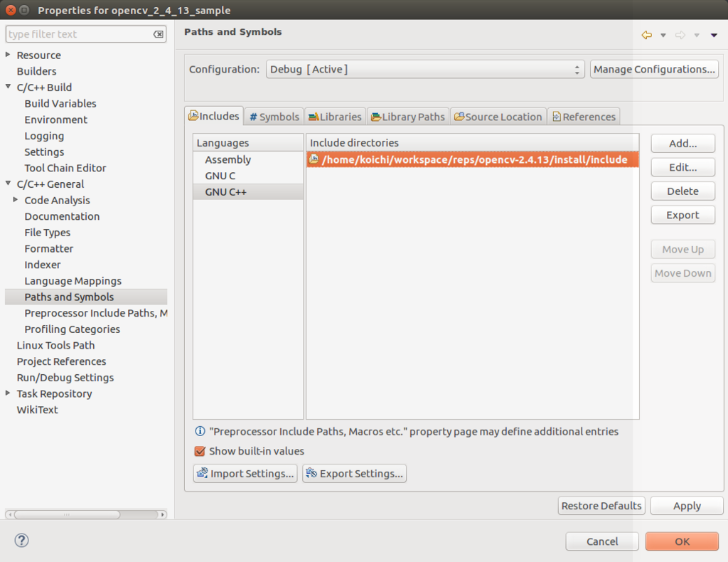Click the scrollbar right arrow in tree

[x=163, y=514]
